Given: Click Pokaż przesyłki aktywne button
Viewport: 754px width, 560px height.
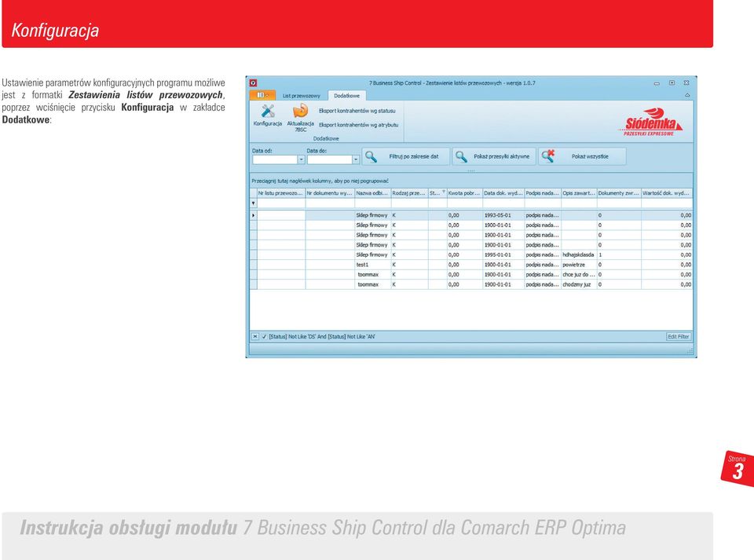Looking at the screenshot, I should 494,156.
